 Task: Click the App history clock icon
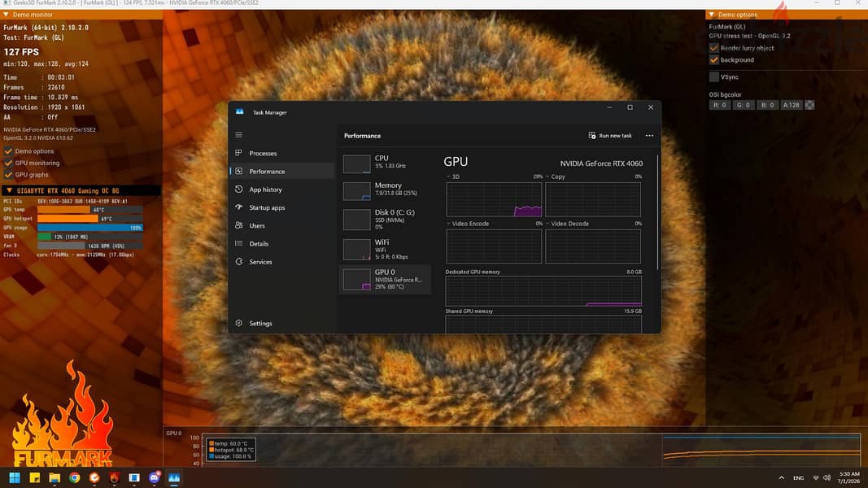(x=238, y=190)
